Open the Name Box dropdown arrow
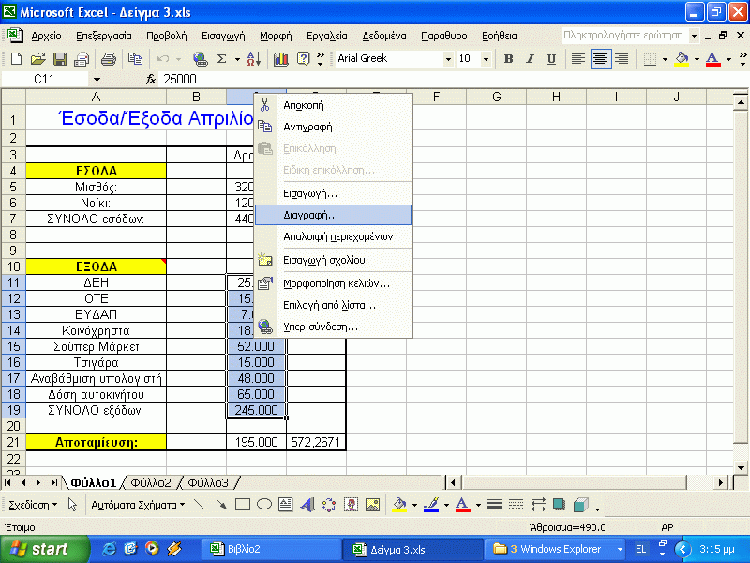750x563 pixels. point(97,79)
